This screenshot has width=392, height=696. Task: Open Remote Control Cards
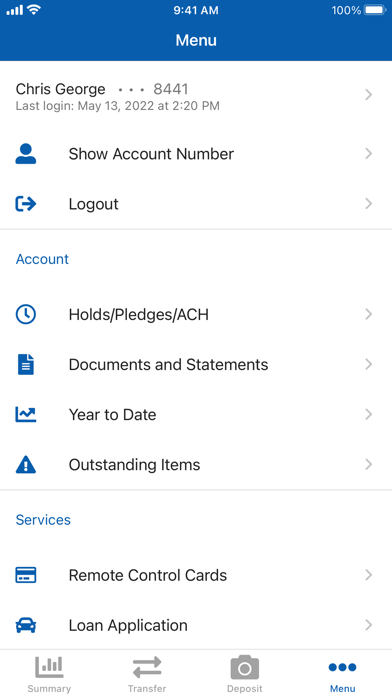coord(196,575)
